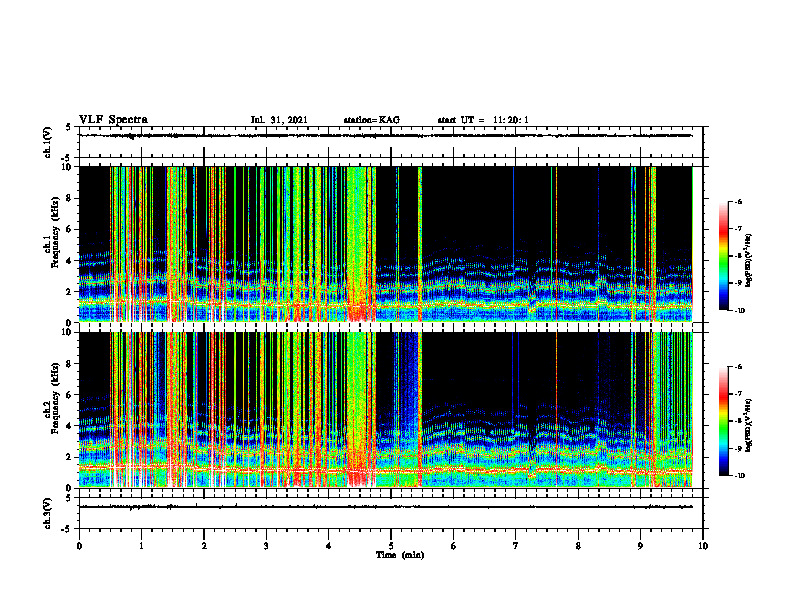Click the "-8" label on ch.1 color scale
Viewport: 792px width, 612px height.
pyautogui.click(x=738, y=256)
